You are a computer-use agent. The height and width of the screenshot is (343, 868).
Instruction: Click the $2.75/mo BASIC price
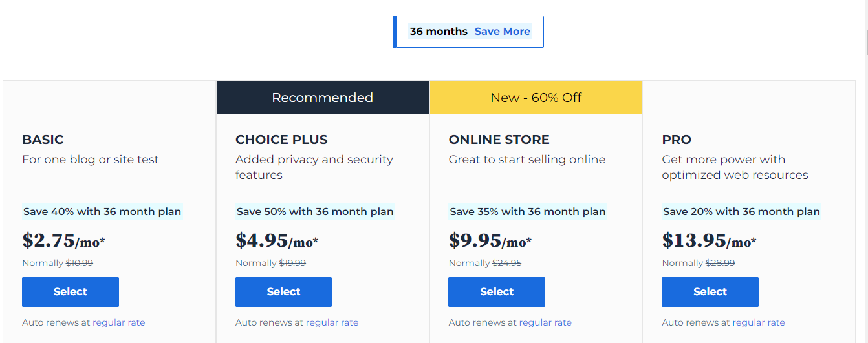click(x=63, y=241)
